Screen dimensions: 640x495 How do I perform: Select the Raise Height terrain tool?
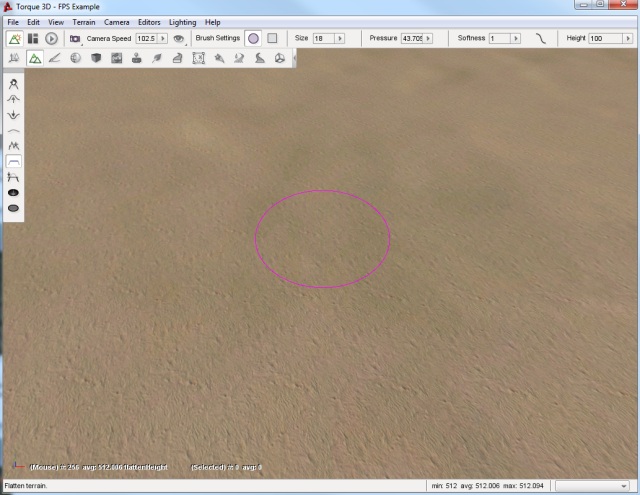coord(14,100)
